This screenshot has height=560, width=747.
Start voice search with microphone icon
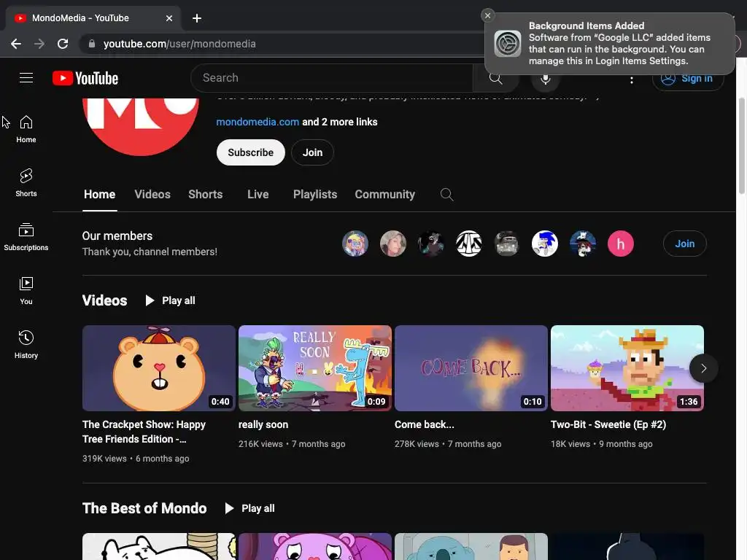click(546, 78)
